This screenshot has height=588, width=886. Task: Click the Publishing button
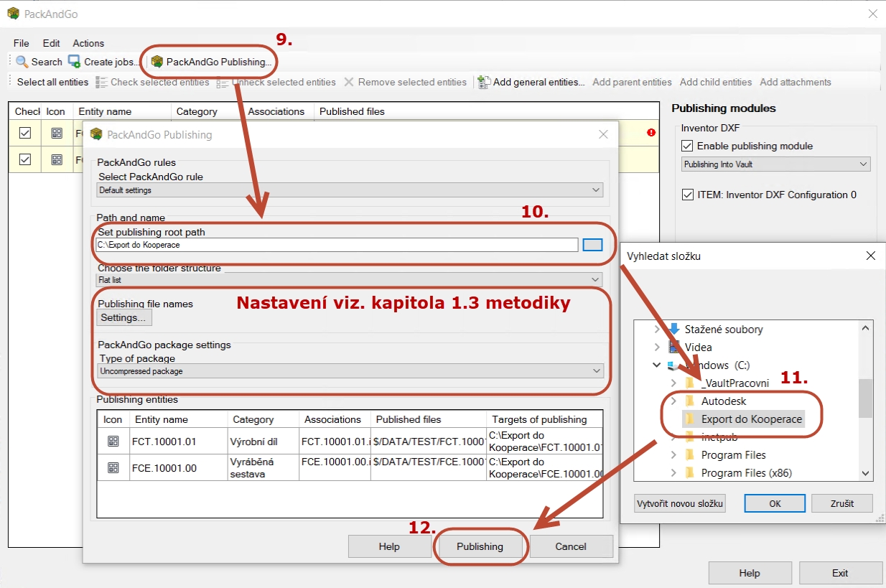(x=480, y=546)
